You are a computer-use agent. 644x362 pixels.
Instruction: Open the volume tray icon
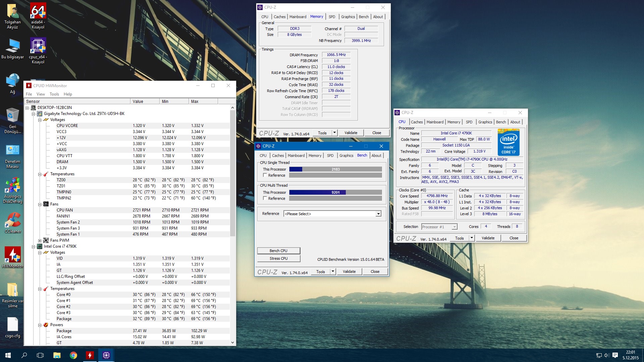[606, 355]
